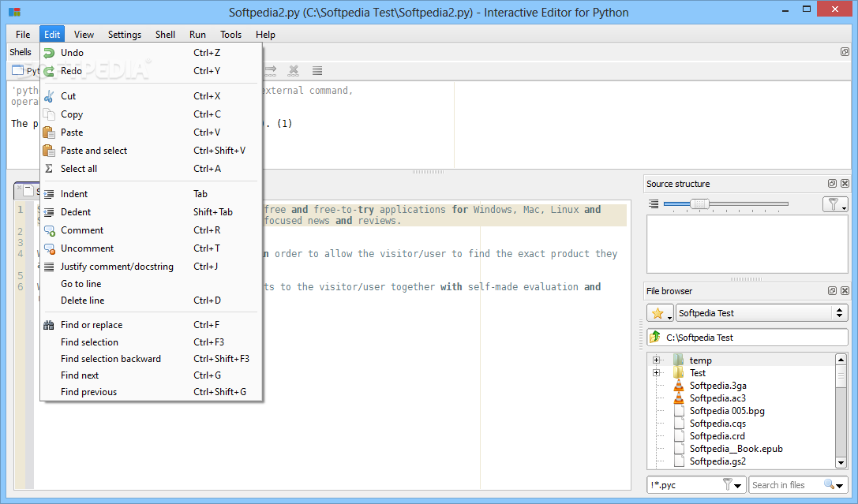Click the file list scrollbar down arrow

(x=841, y=463)
